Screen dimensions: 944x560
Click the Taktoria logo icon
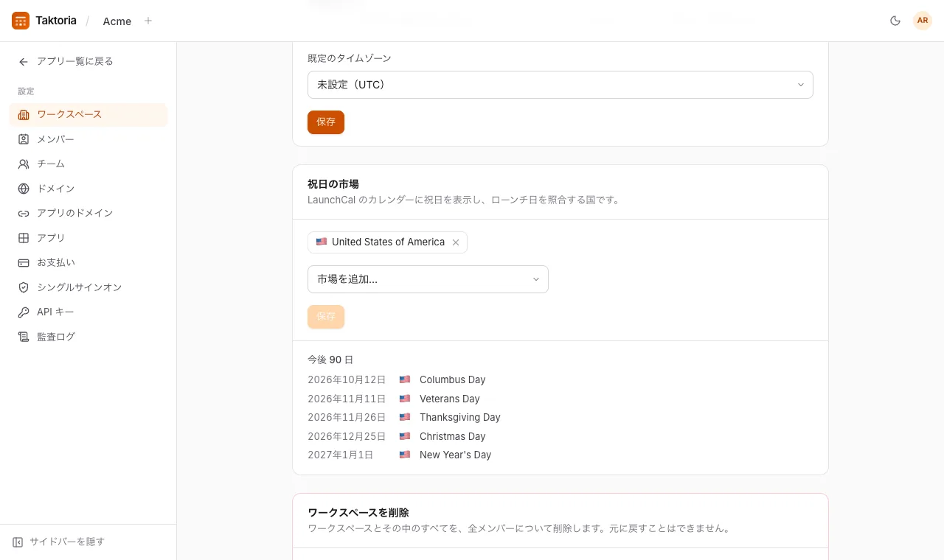pos(21,21)
